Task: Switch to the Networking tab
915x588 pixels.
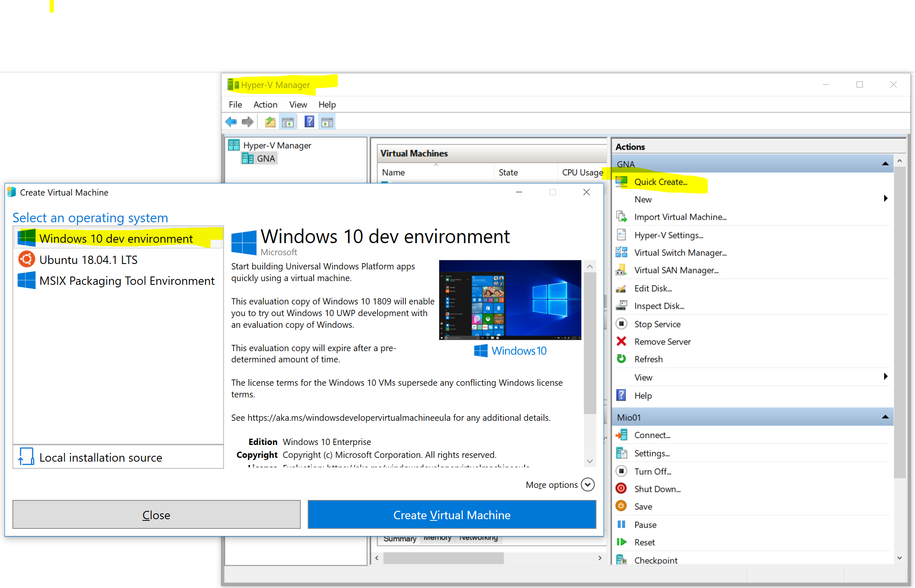Action: tap(478, 538)
